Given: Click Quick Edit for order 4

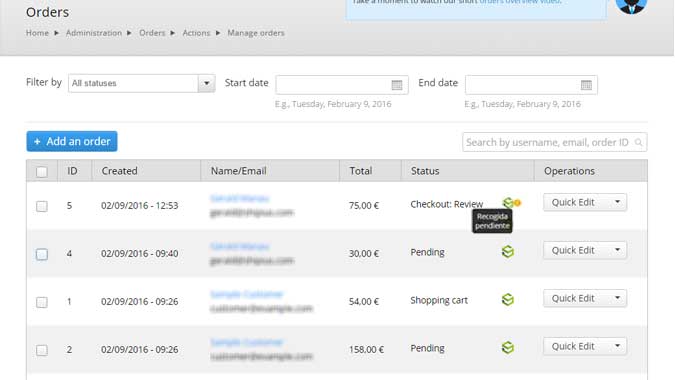Looking at the screenshot, I should 573,250.
